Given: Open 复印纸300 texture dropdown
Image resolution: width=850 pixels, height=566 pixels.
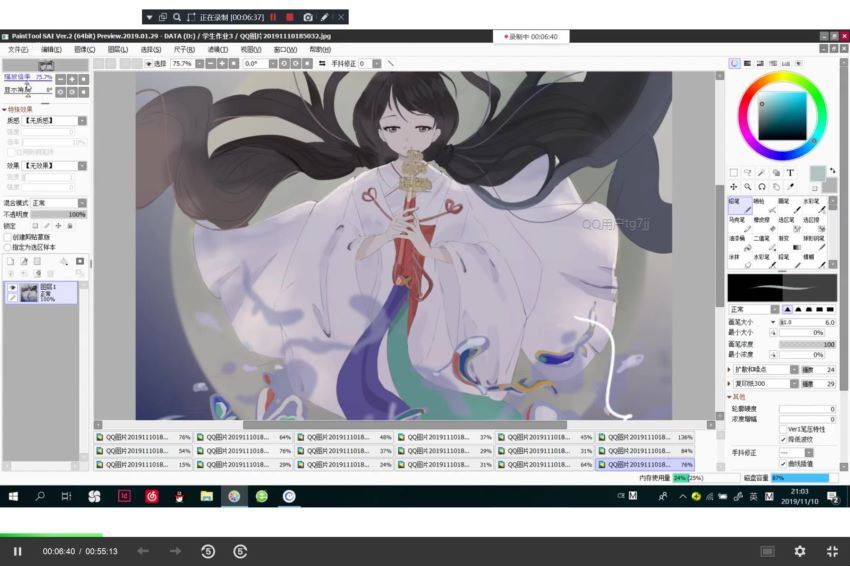Looking at the screenshot, I should [794, 384].
